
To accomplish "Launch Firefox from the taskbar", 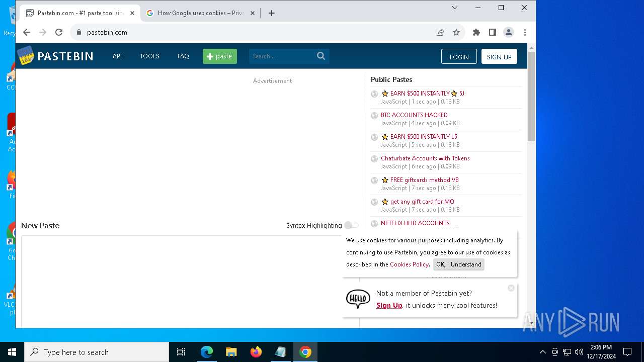I will pos(256,352).
